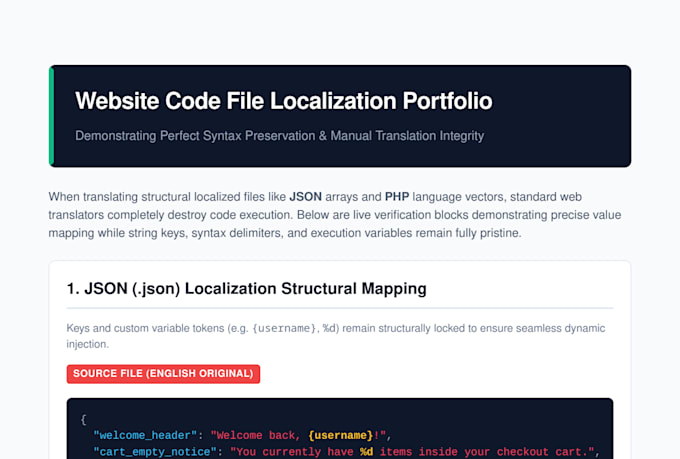Click the "cart_empty_notice" key in code block
This screenshot has width=680, height=459.
click(155, 452)
